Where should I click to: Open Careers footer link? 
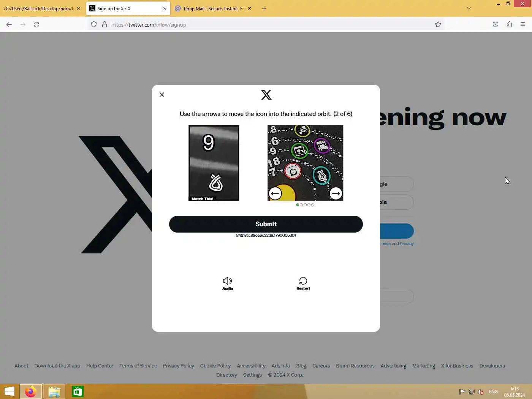[x=321, y=366]
